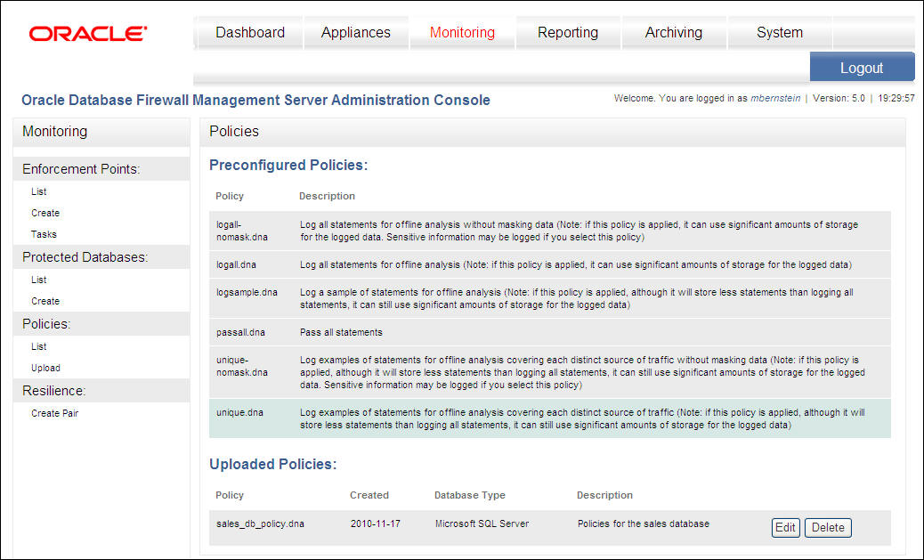The image size is (924, 560).
Task: Go to the Reporting tab
Action: tap(568, 32)
